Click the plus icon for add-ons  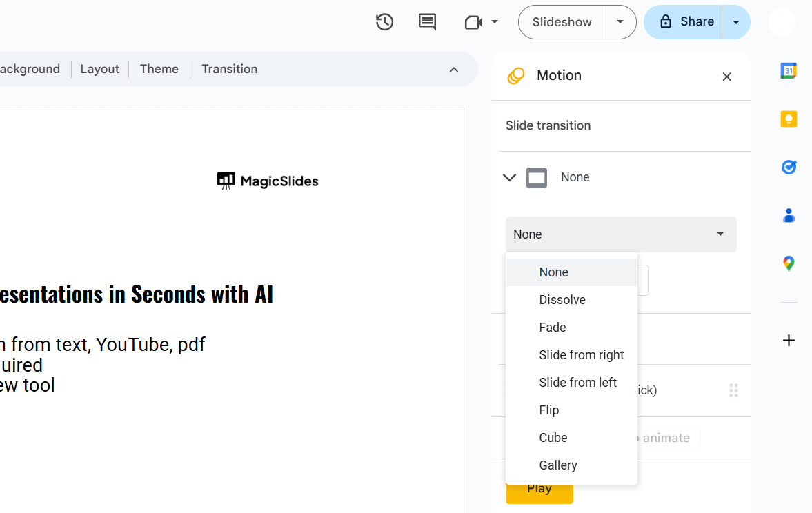(x=789, y=340)
